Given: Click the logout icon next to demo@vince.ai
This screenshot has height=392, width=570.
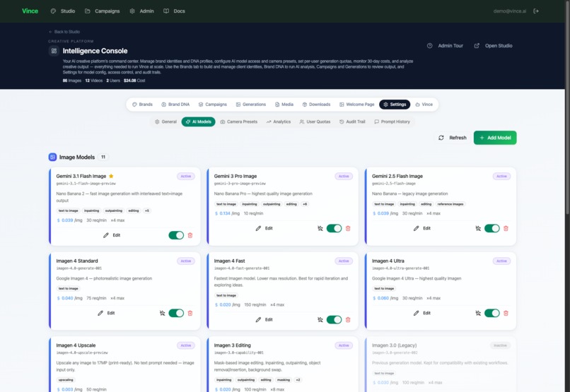Looking at the screenshot, I should coord(536,11).
